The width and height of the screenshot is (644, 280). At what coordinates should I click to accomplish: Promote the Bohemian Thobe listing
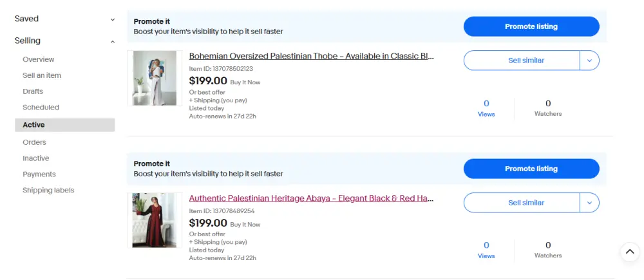[x=531, y=26]
